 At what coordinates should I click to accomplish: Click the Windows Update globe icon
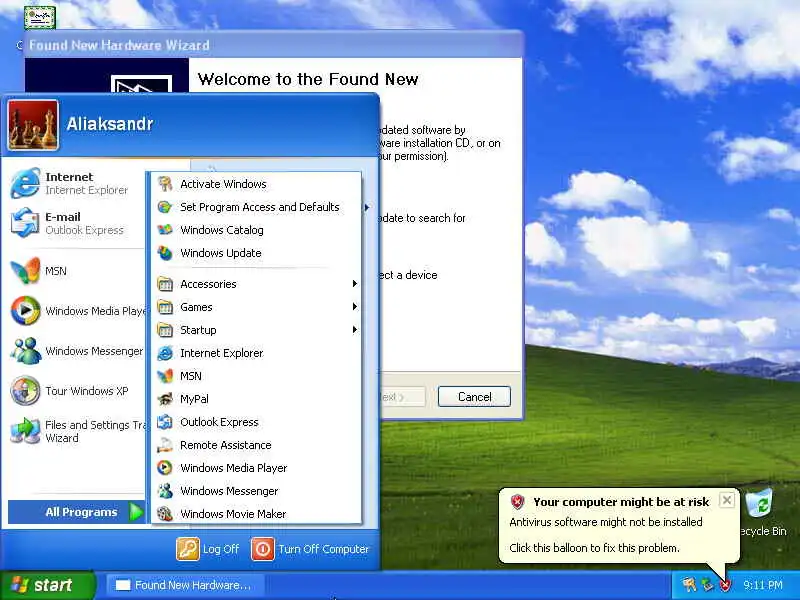point(165,253)
